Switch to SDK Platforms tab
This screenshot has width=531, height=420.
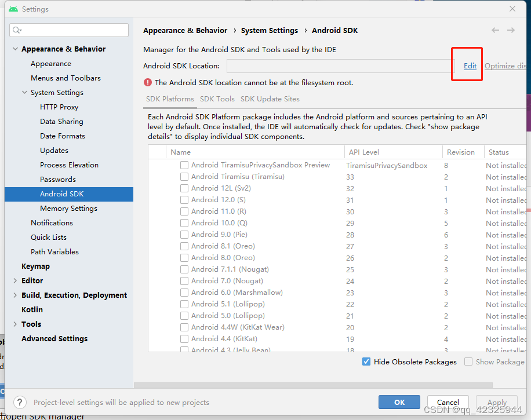point(170,99)
